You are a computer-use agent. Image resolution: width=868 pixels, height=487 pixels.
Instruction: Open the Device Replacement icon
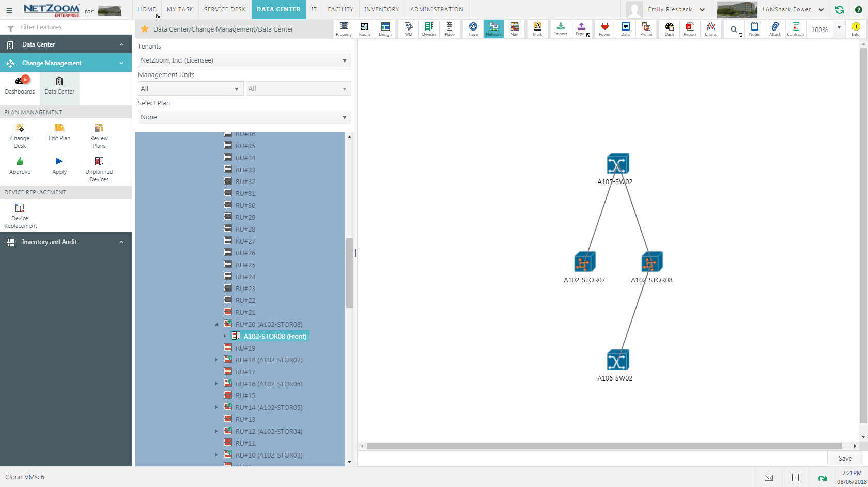click(x=20, y=216)
